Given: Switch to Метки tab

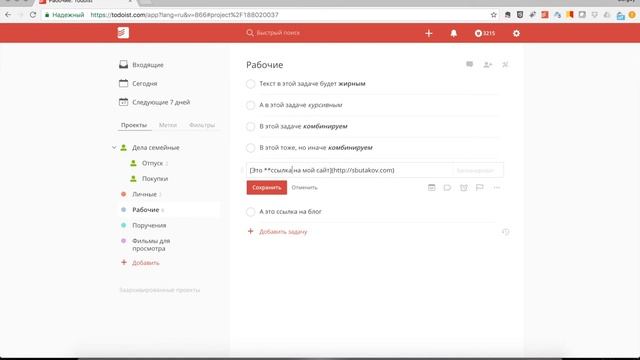Looking at the screenshot, I should (x=168, y=125).
